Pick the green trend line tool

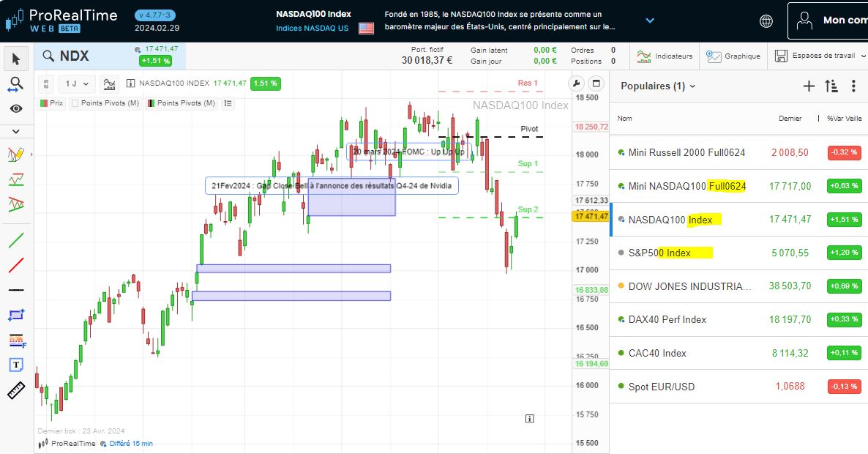(x=16, y=240)
